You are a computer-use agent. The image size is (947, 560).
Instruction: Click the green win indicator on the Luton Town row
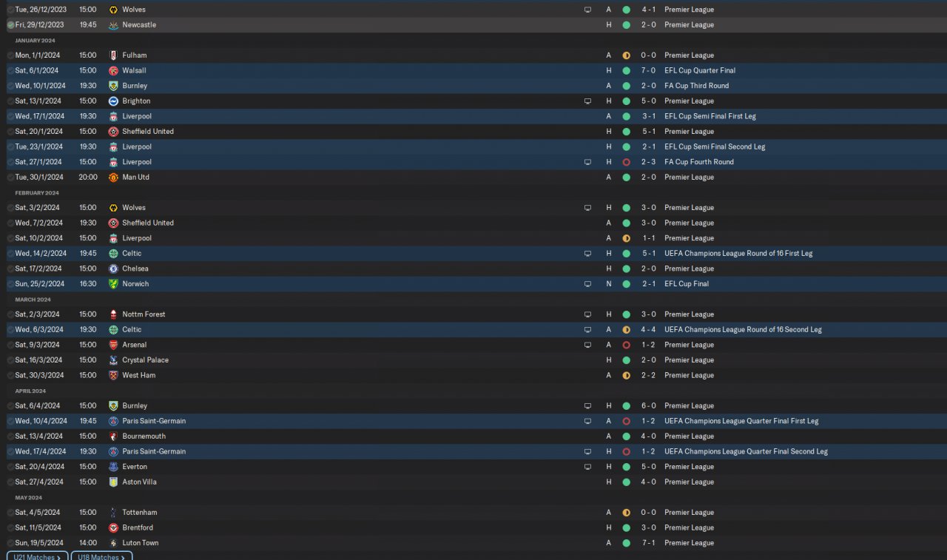click(626, 543)
